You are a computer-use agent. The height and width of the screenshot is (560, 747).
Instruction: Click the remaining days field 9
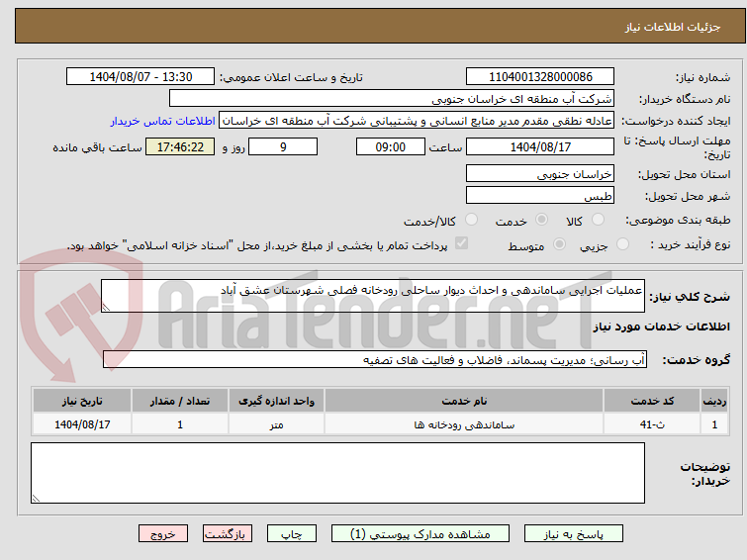click(283, 146)
